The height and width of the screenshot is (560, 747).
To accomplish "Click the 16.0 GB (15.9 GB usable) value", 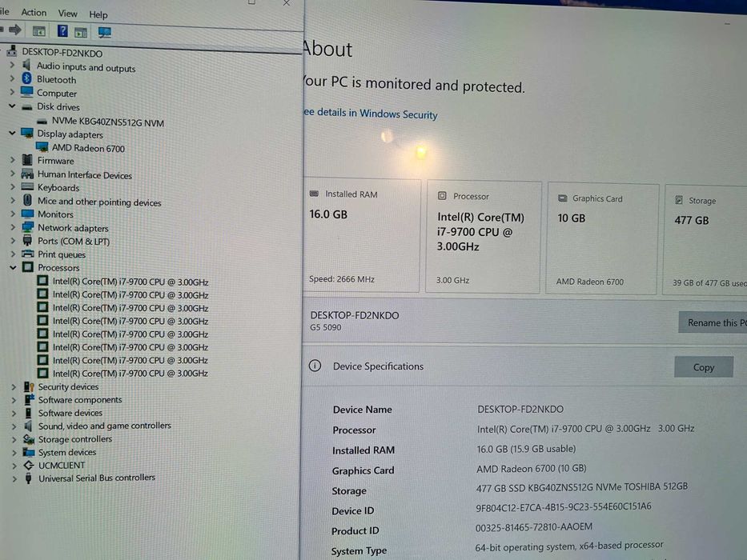I will click(526, 449).
